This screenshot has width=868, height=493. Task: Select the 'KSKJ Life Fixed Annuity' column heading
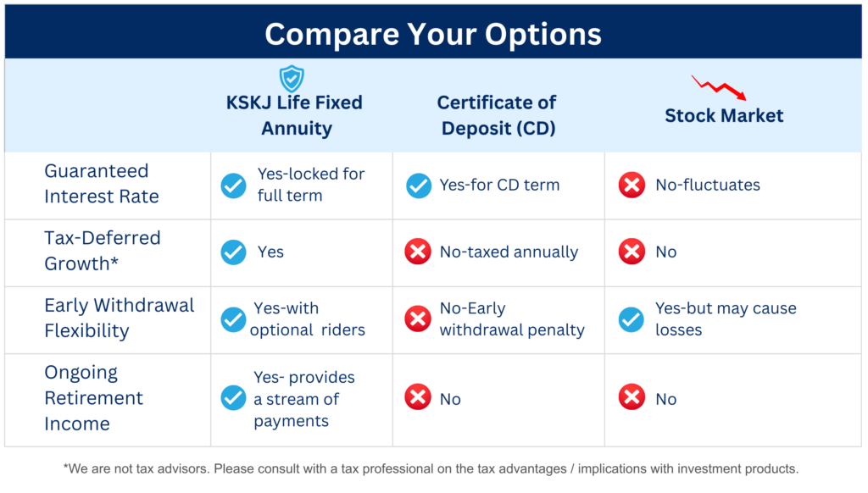[x=294, y=115]
